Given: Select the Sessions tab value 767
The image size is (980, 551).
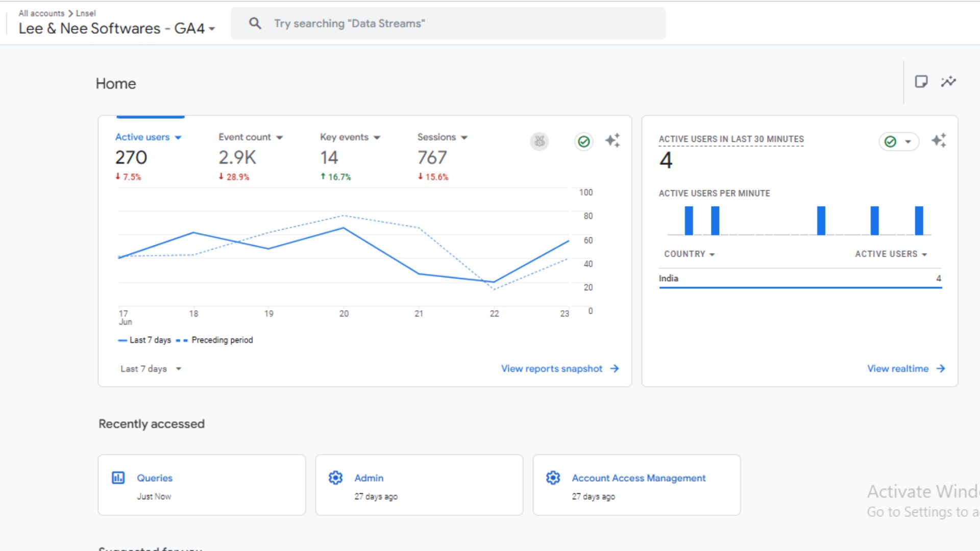Looking at the screenshot, I should coord(432,158).
